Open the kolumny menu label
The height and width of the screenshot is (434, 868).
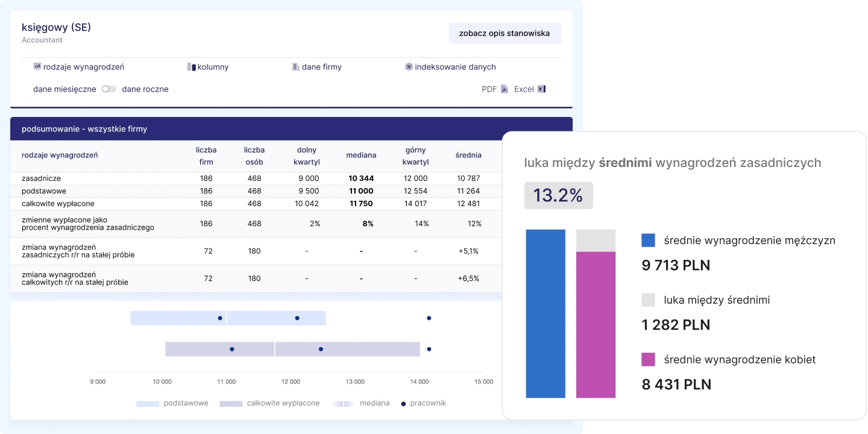pos(213,67)
